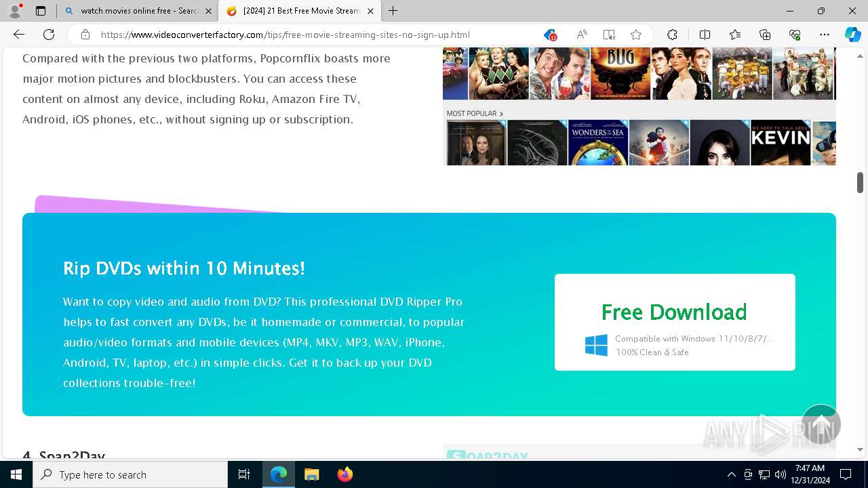Click the KEVIN movie poster thumbnail
868x488 pixels.
pyautogui.click(x=781, y=142)
